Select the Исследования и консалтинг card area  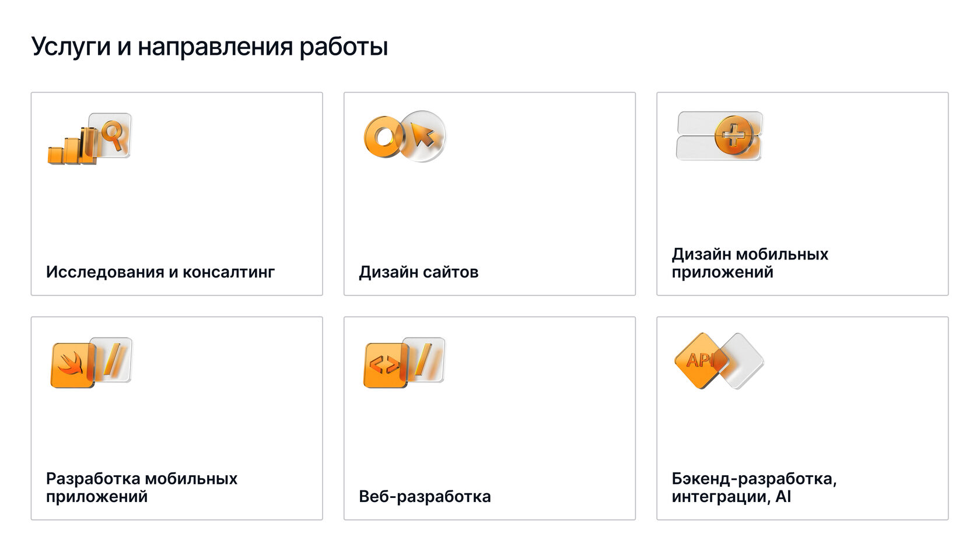[x=177, y=194]
